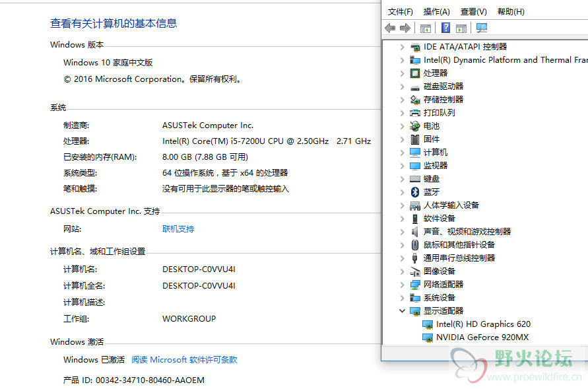Open the 操作(A) menu

[x=436, y=12]
